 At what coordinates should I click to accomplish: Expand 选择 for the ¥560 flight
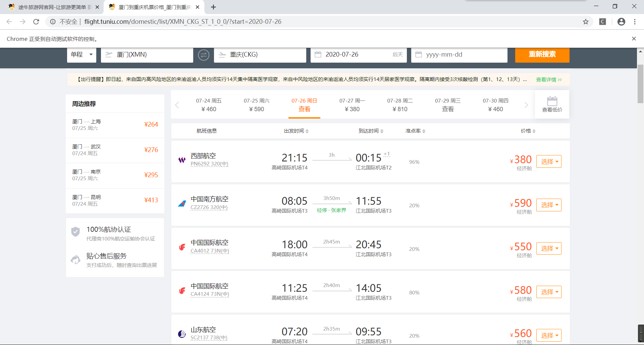[x=549, y=335]
